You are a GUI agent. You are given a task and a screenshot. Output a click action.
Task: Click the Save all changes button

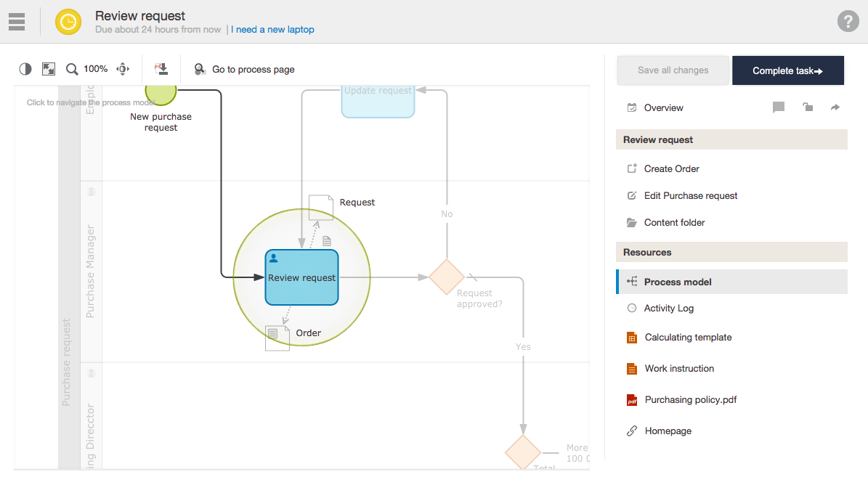[673, 70]
